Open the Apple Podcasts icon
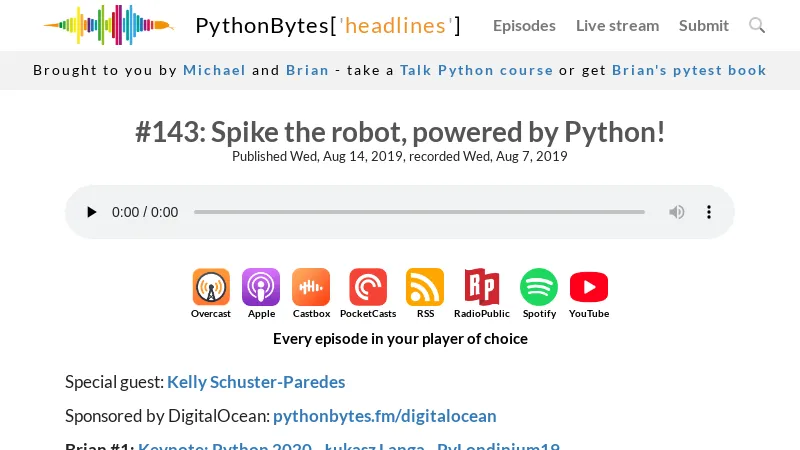800x450 pixels. [x=261, y=288]
